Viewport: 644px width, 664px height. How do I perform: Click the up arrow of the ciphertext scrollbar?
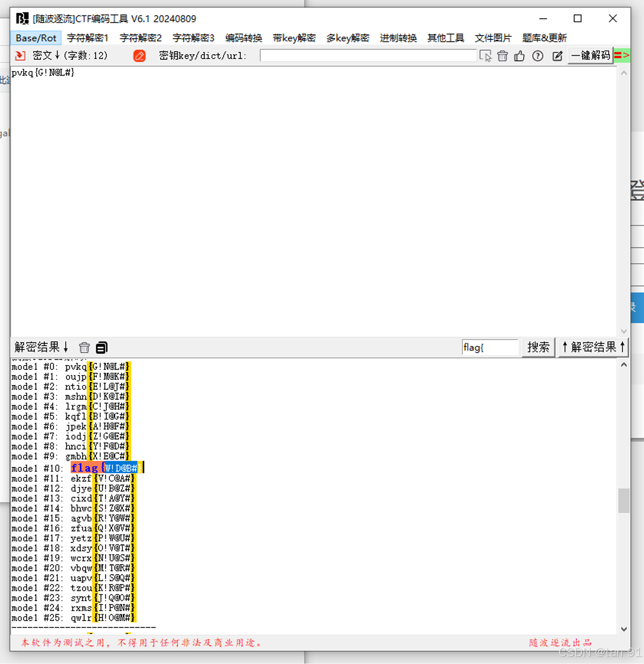pos(624,73)
